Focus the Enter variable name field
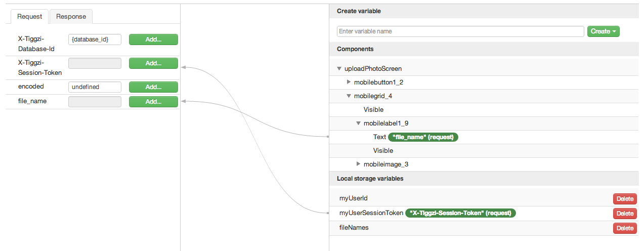Screen dimensions: 644x251 pos(460,31)
